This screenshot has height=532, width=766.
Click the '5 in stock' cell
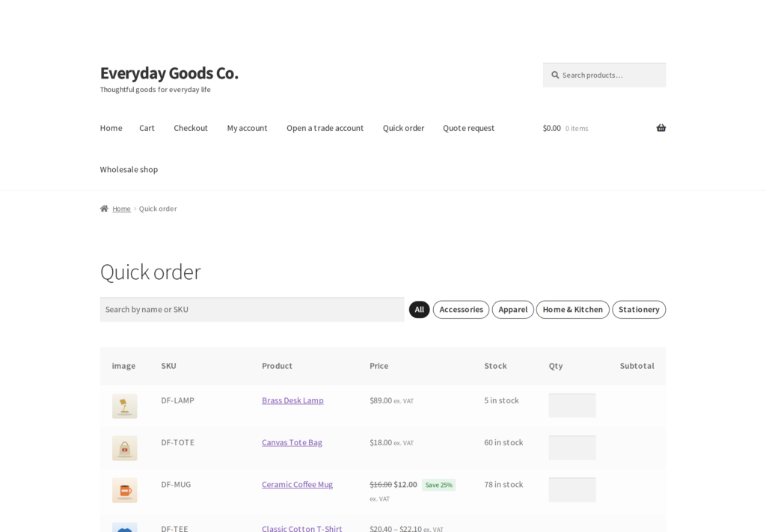coord(501,400)
